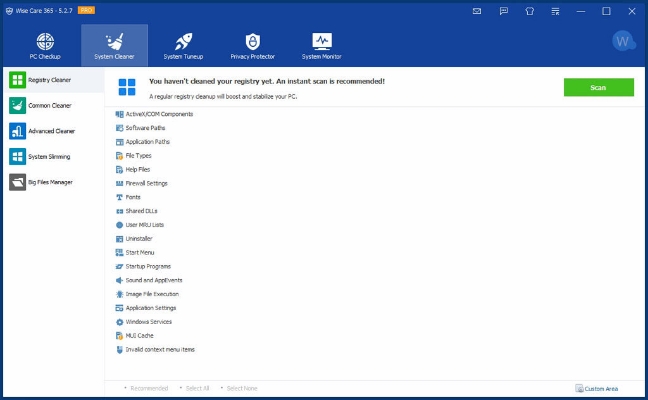Click the Image File Execution bug icon
The image size is (648, 400).
119,294
